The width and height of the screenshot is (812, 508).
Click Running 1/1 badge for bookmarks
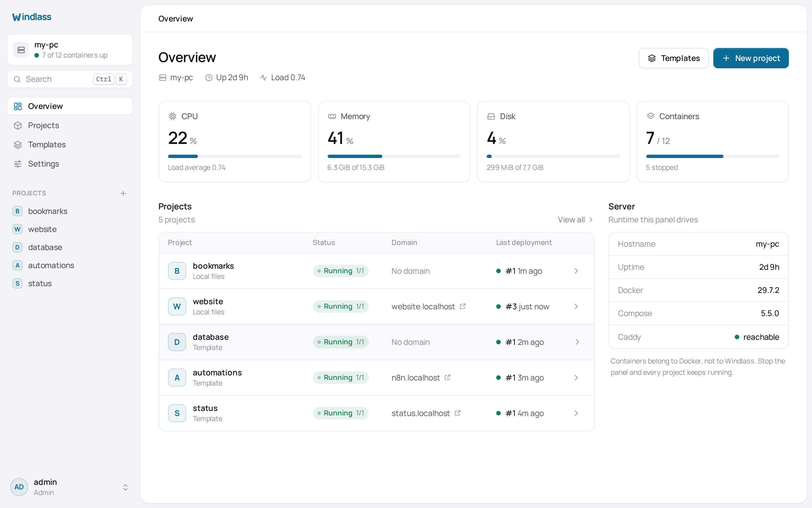point(341,271)
